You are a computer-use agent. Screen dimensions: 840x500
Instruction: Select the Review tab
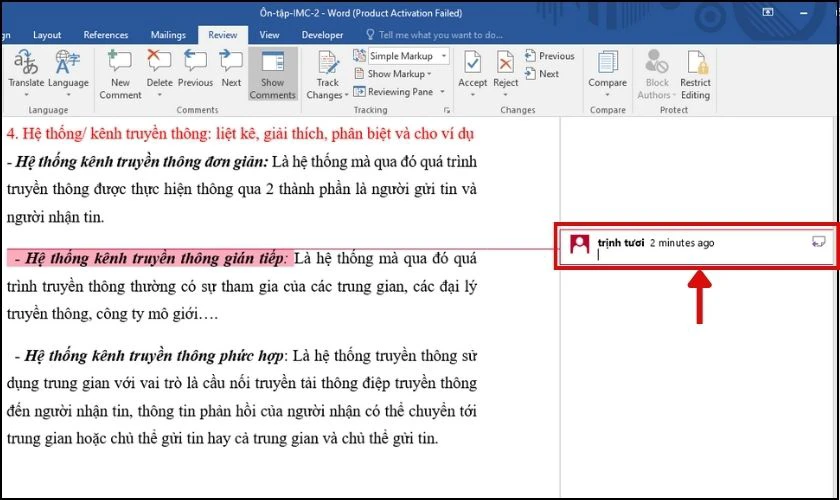pyautogui.click(x=222, y=35)
